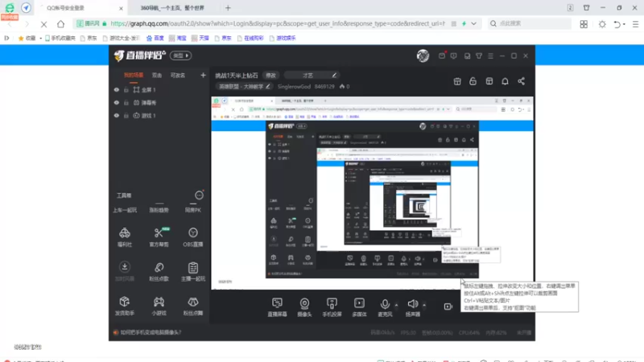
Task: Open the 小游戏 gamepad tool
Action: click(159, 306)
